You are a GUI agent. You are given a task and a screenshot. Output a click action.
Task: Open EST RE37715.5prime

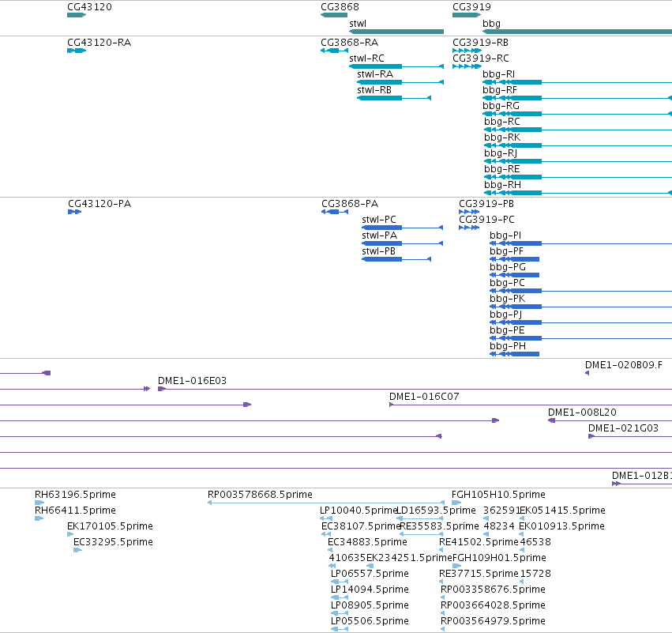[479, 575]
